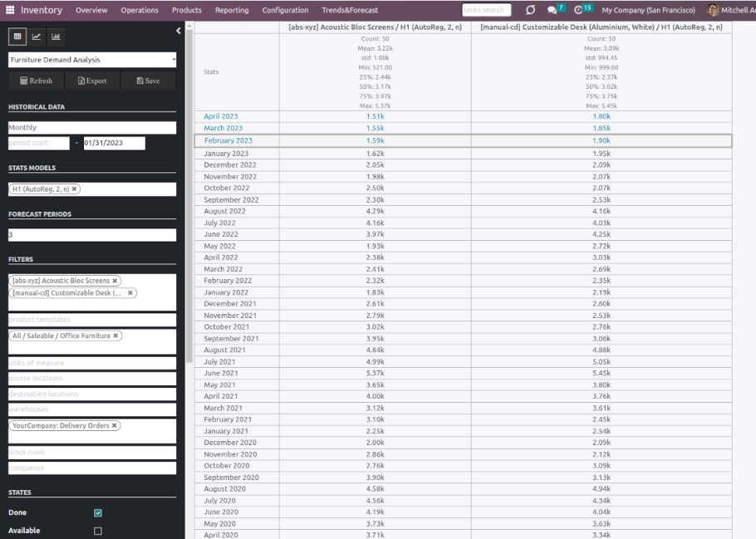This screenshot has height=539, width=756.
Task: Uncheck the Done state checkbox
Action: pos(98,513)
